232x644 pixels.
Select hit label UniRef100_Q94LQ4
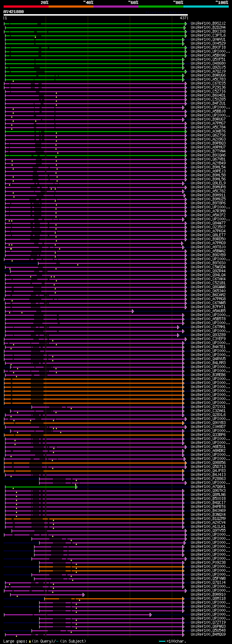[208, 275]
